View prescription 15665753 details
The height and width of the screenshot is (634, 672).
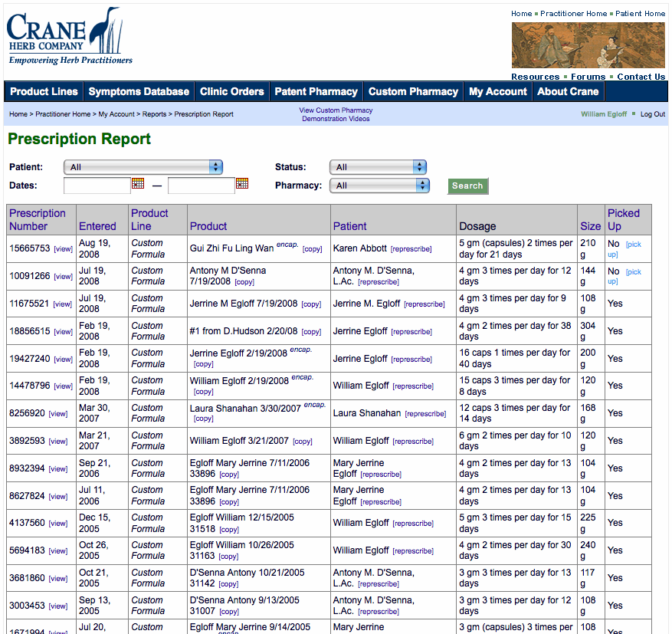pos(63,249)
